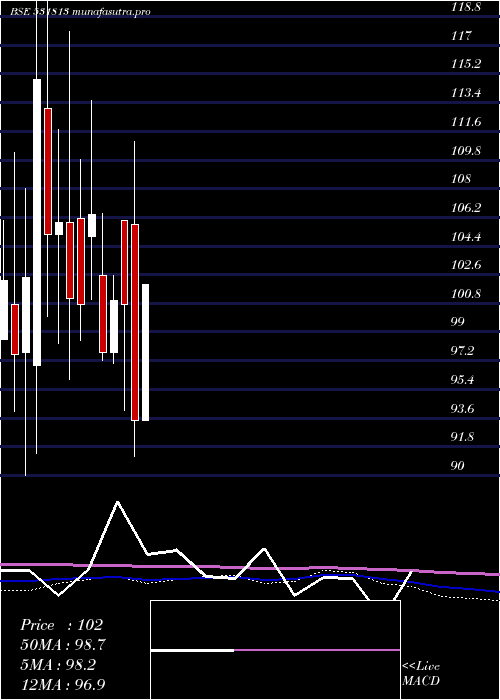Select the last white candlestick on the right
This screenshot has width=500, height=700.
(x=145, y=352)
